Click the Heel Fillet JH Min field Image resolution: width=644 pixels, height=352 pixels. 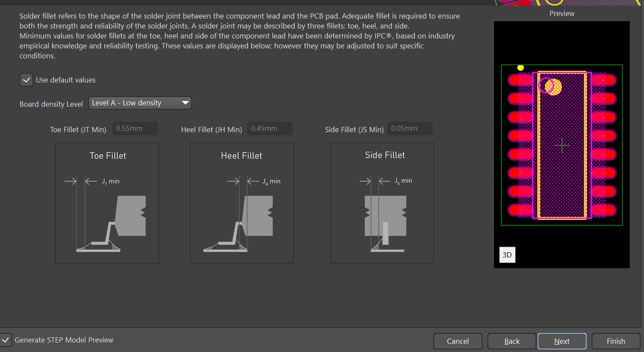pyautogui.click(x=270, y=129)
